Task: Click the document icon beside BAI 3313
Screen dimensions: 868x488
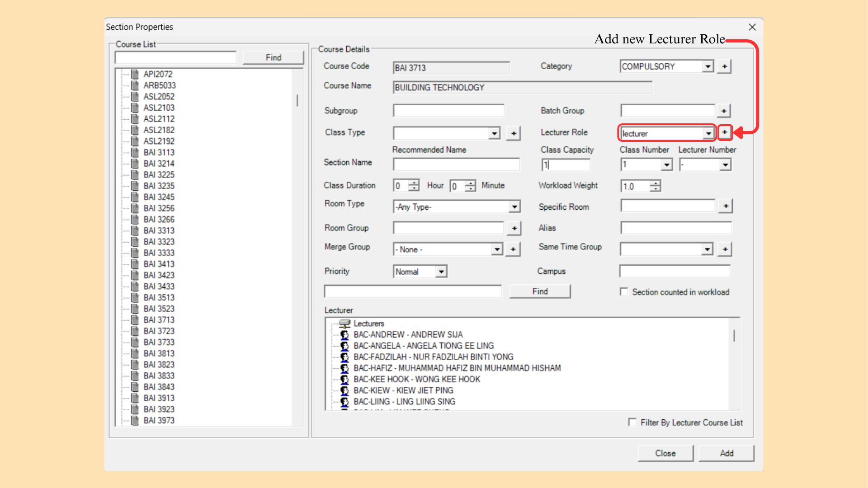Action: [135, 230]
